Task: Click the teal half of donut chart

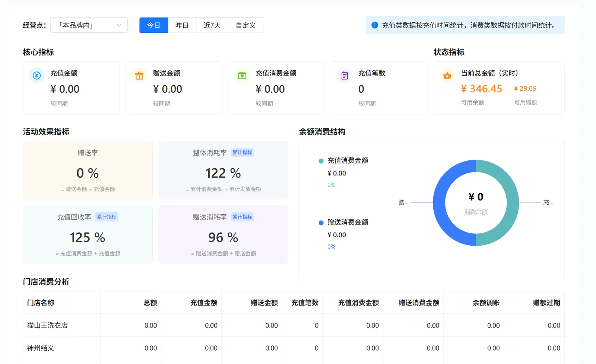Action: click(x=513, y=203)
